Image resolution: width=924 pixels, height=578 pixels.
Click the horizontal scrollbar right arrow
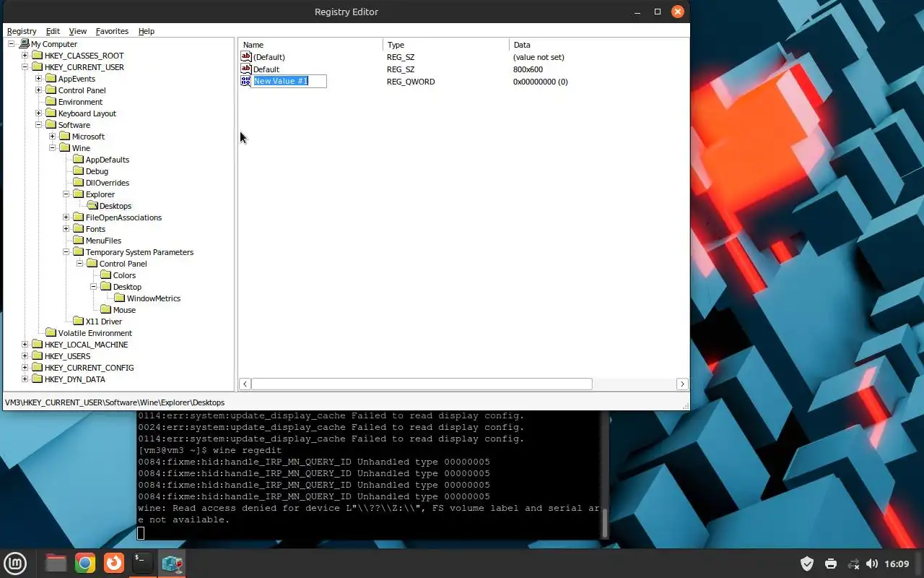coord(682,384)
